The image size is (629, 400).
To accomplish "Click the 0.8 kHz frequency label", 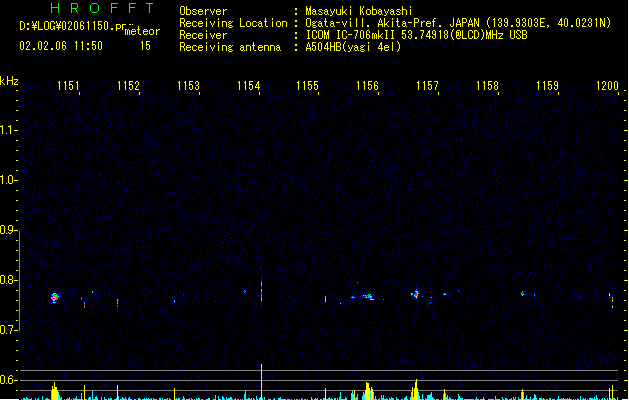I will (8, 280).
